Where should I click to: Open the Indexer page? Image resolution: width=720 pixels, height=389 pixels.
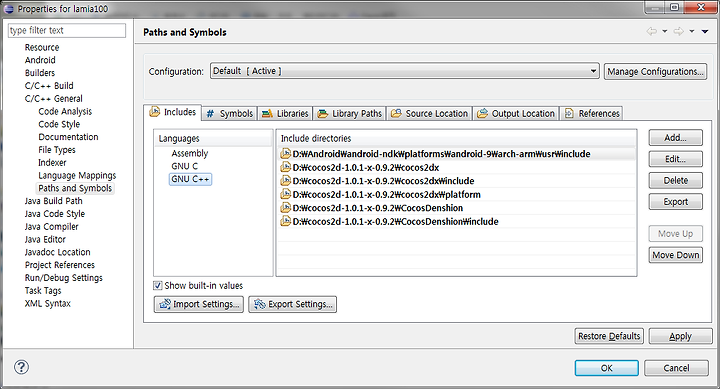[x=52, y=163]
